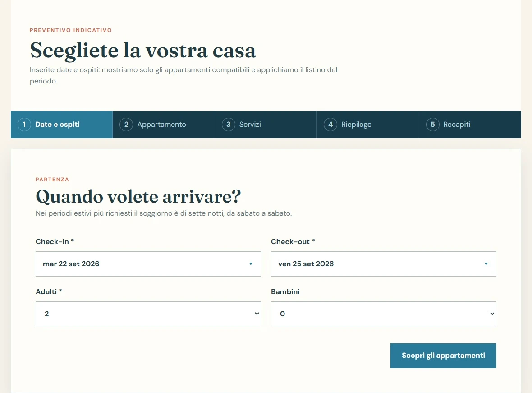Click the Check-in label
532x393 pixels.
pos(55,241)
